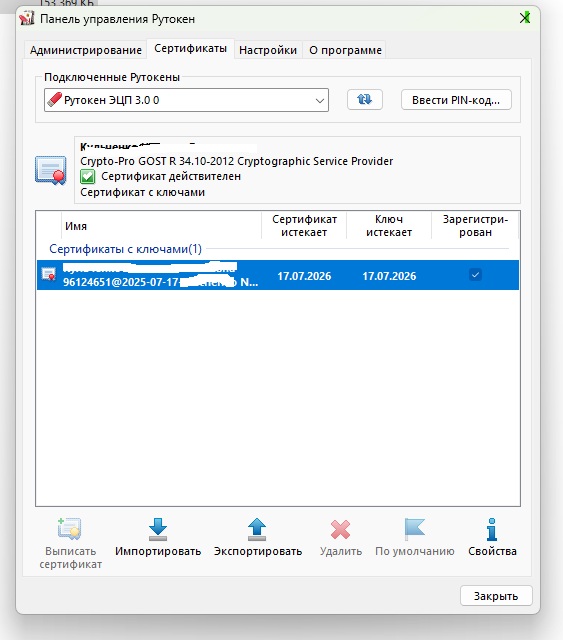563x640 pixels.
Task: Click Ввести PIN-код button
Action: point(456,100)
